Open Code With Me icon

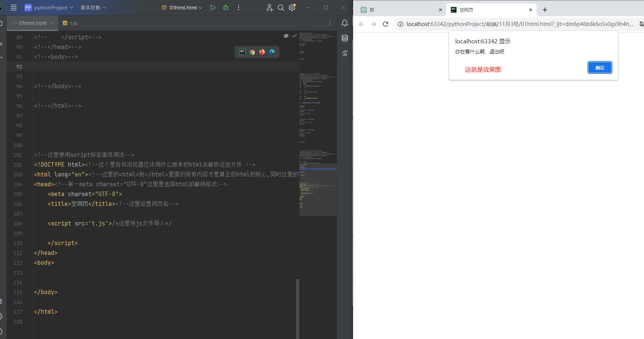[x=269, y=8]
